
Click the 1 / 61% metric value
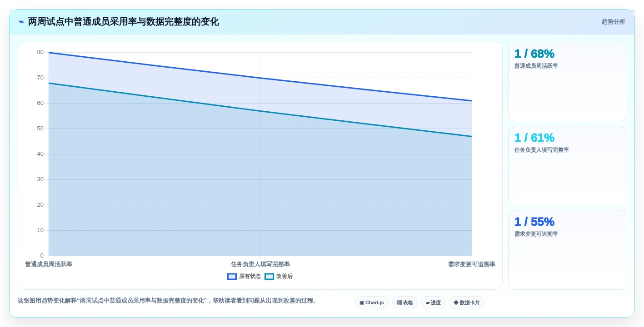pyautogui.click(x=534, y=138)
